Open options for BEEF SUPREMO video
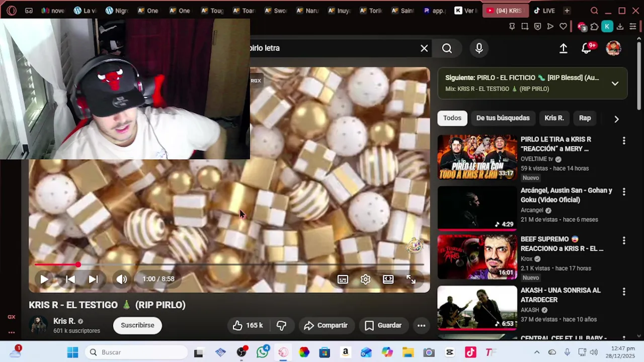The width and height of the screenshot is (644, 362). pos(624,241)
